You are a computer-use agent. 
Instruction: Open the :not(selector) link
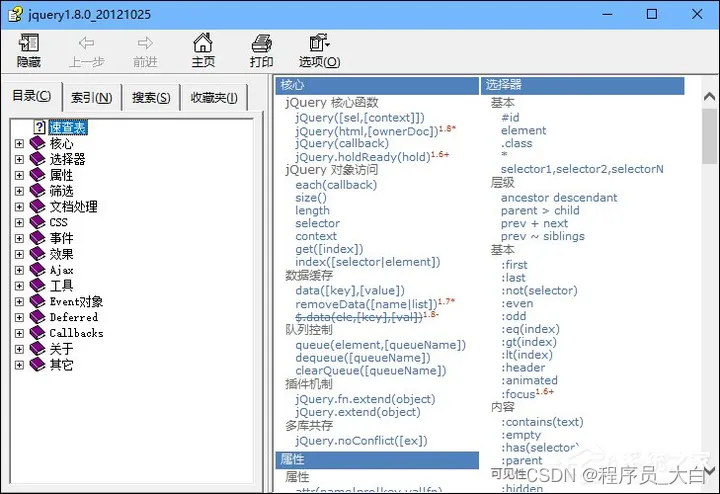539,290
